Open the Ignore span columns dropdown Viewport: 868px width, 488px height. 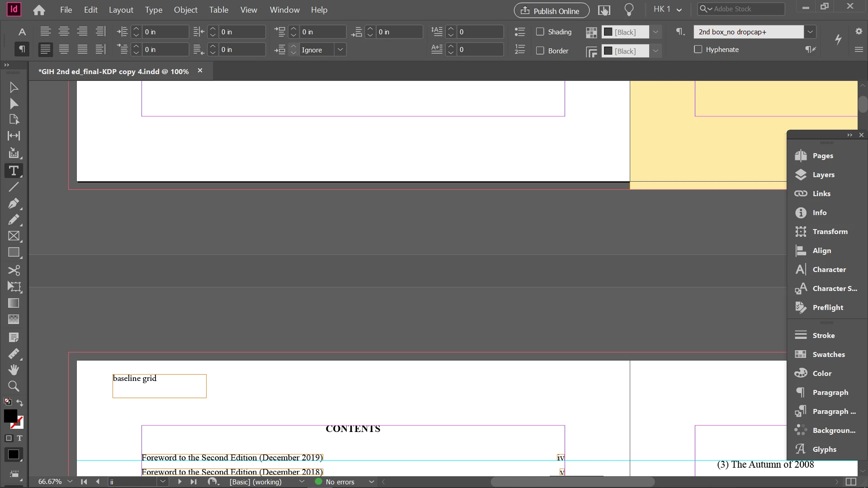[340, 50]
